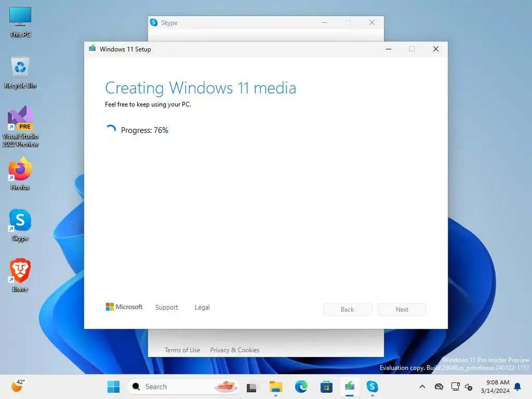Click the OneDrive cloud tray icon
The height and width of the screenshot is (399, 532).
pos(439,387)
